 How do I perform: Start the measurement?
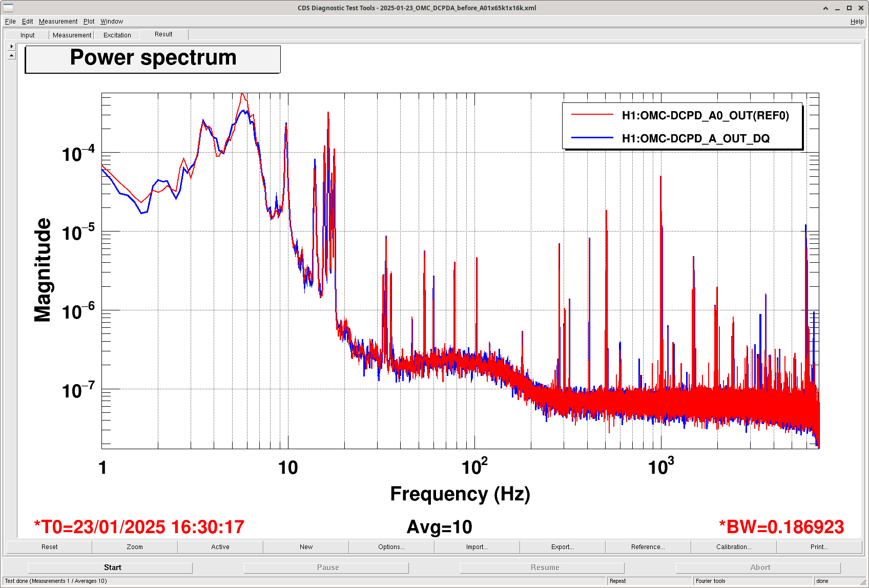(110, 568)
